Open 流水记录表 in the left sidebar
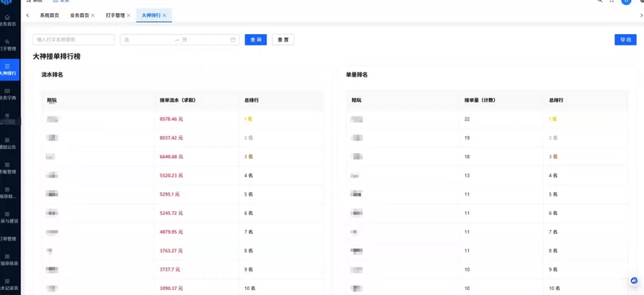This screenshot has height=295, width=644. 8,284
